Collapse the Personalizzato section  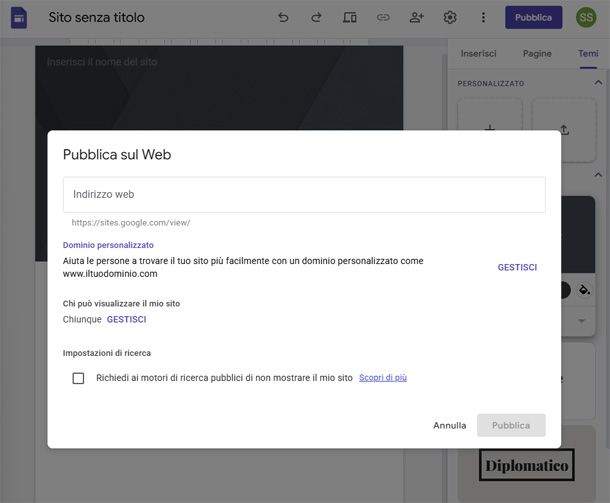[598, 83]
